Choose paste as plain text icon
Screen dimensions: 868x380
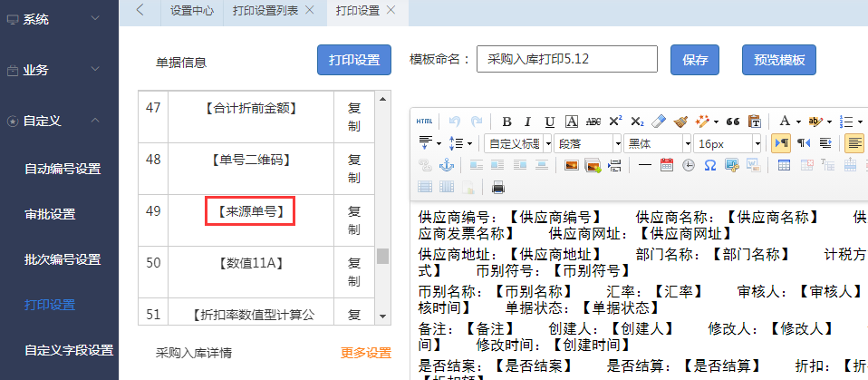tap(754, 122)
